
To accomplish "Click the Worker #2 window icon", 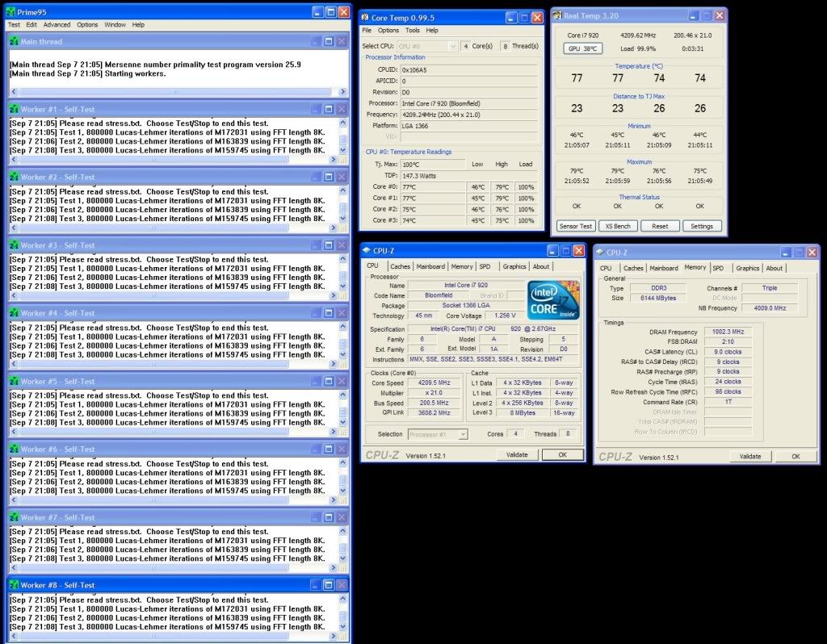I will pyautogui.click(x=15, y=177).
